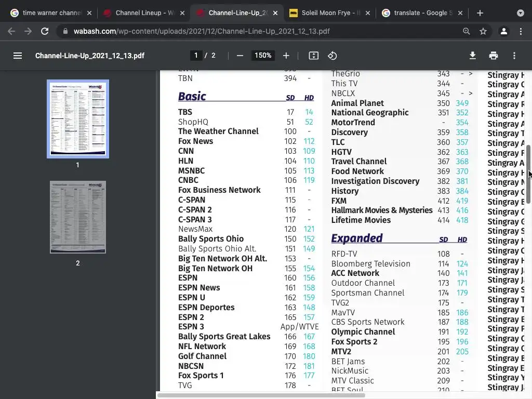Viewport: 532px width, 399px height.
Task: Go back to the previous page
Action: (11, 31)
